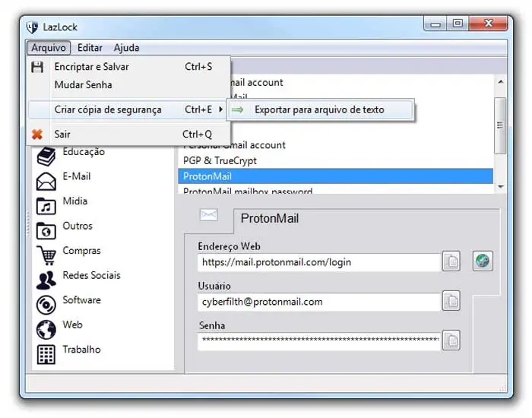
Task: Click the Redes Sociais category label
Action: coord(92,275)
